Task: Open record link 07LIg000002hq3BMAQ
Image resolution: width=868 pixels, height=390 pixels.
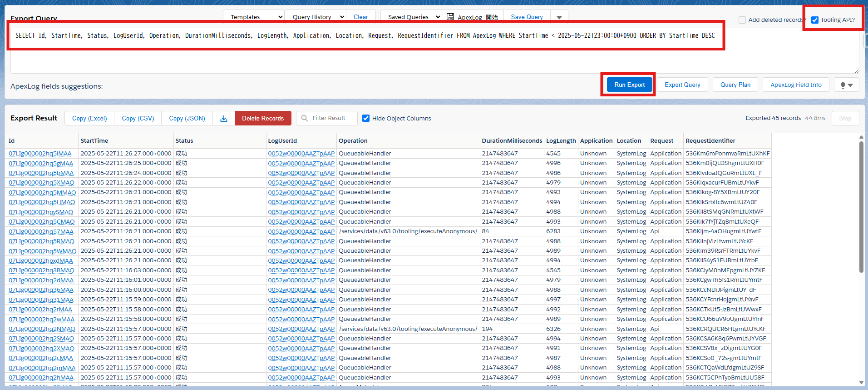Action: (41, 270)
